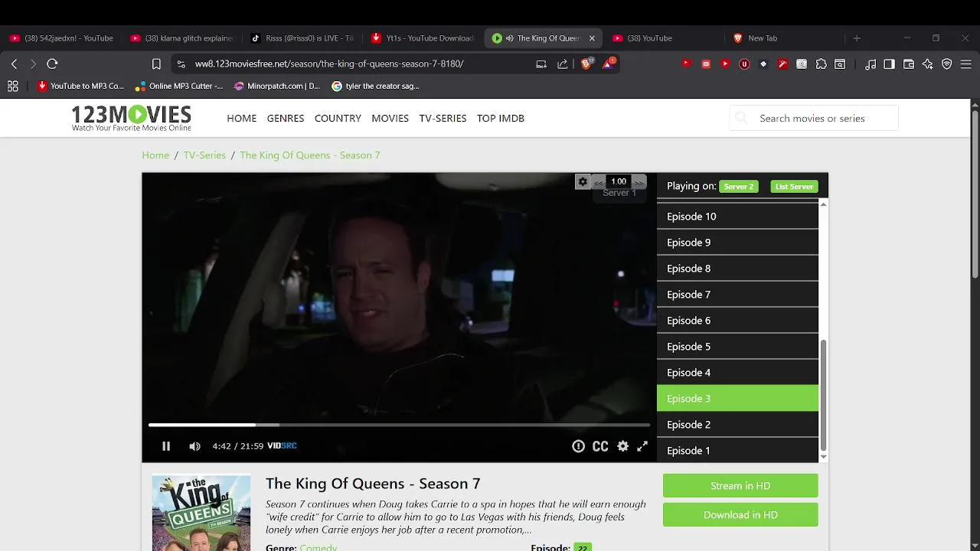Switch to 542jaedxn YouTube tab
Image resolution: width=980 pixels, height=551 pixels.
61,38
